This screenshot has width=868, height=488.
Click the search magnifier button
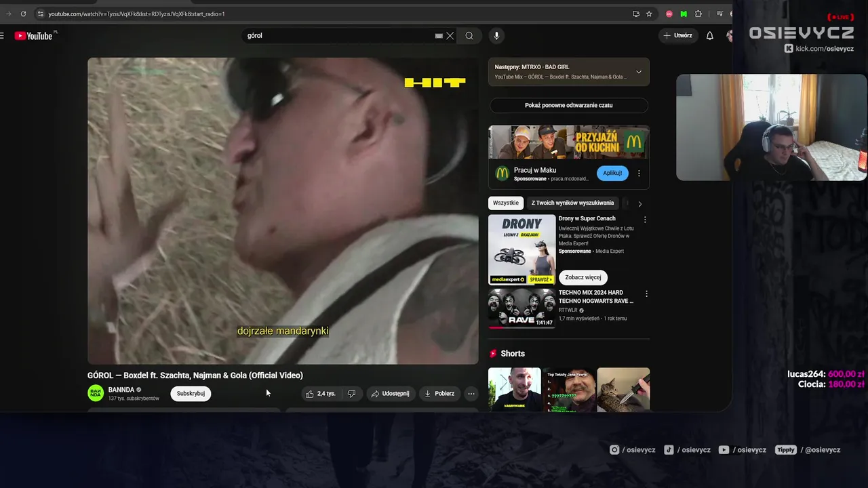pos(469,36)
